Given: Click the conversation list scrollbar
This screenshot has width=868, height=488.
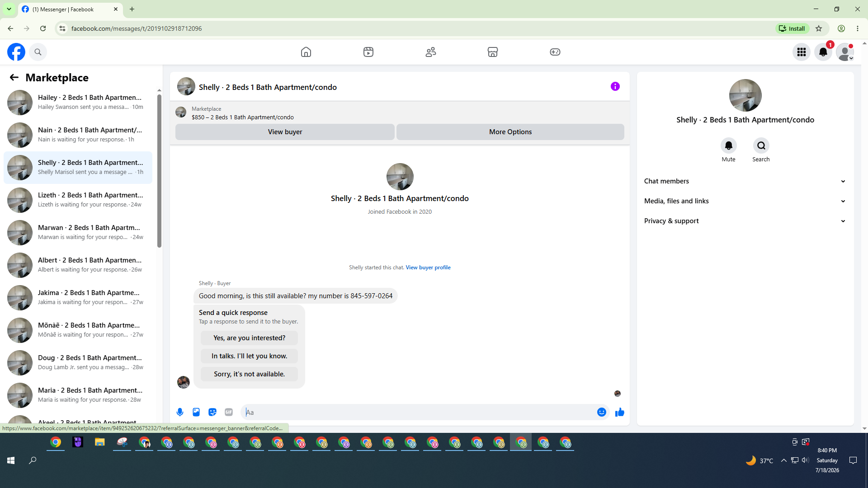Looking at the screenshot, I should pos(159,171).
